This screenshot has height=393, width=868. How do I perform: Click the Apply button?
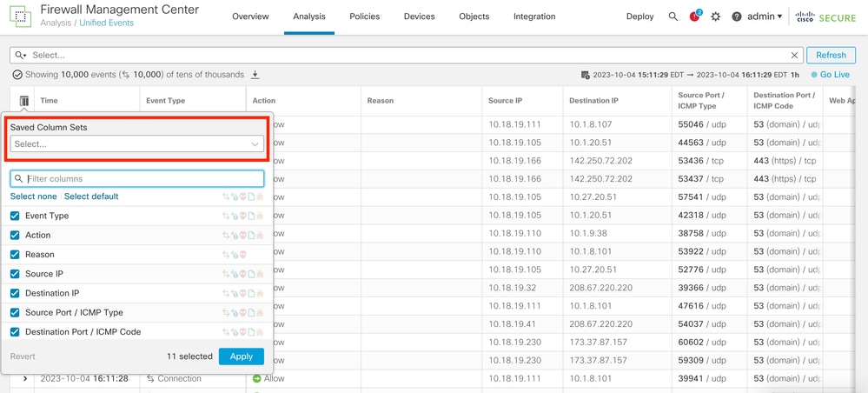(x=242, y=356)
